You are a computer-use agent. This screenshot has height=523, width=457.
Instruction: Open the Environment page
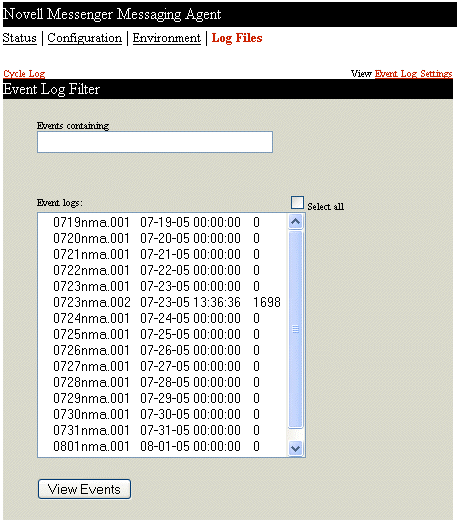167,38
